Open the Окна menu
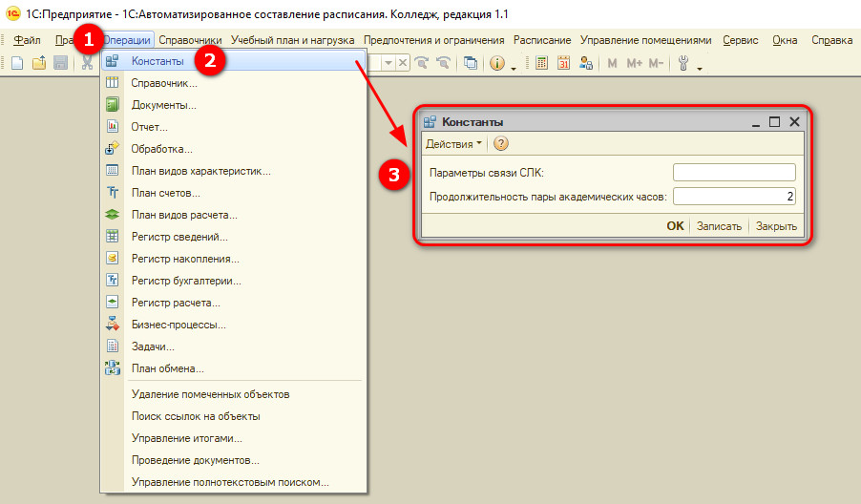The width and height of the screenshot is (861, 504). click(x=785, y=40)
